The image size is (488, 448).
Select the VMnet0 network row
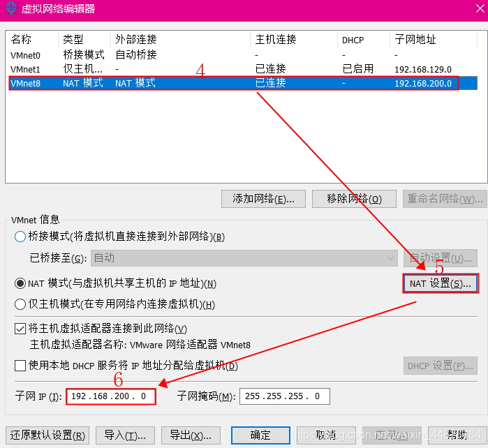click(243, 55)
